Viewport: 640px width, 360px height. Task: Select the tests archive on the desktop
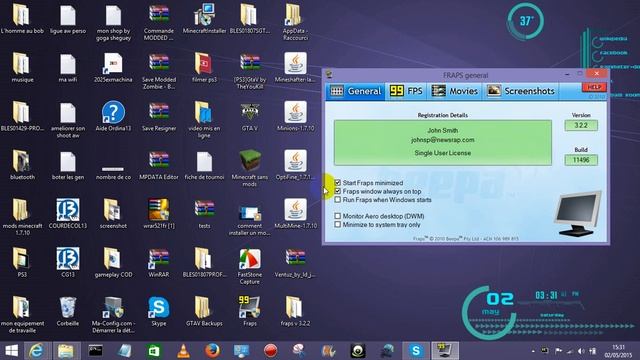click(204, 213)
